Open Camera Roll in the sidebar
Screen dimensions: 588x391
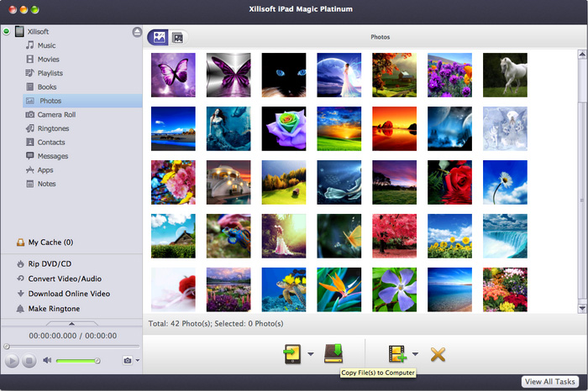click(x=57, y=114)
